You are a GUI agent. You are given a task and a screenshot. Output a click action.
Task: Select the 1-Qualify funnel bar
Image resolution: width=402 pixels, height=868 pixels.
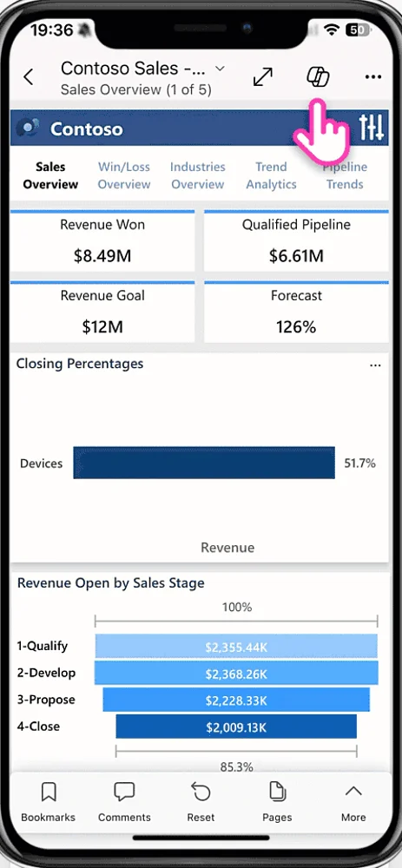pos(236,646)
